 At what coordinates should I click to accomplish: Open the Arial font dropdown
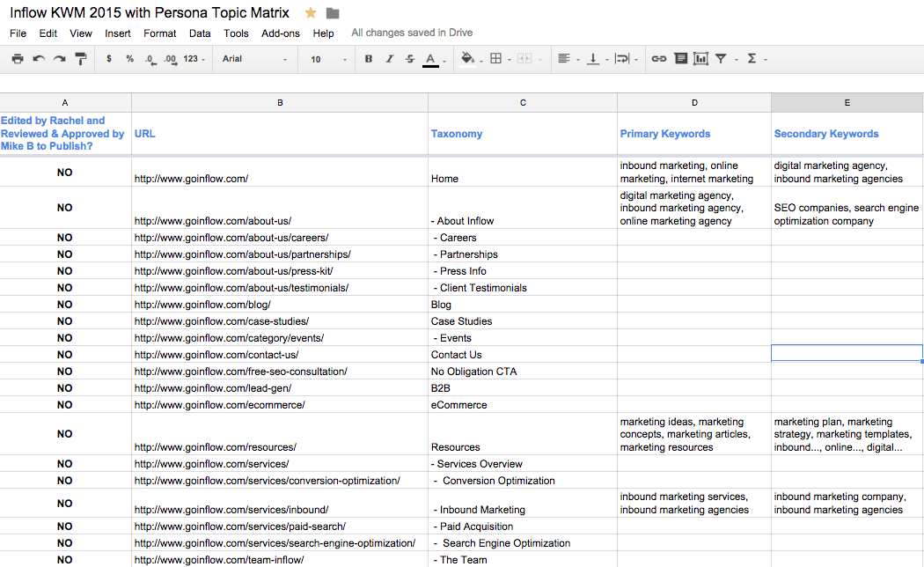[x=254, y=59]
